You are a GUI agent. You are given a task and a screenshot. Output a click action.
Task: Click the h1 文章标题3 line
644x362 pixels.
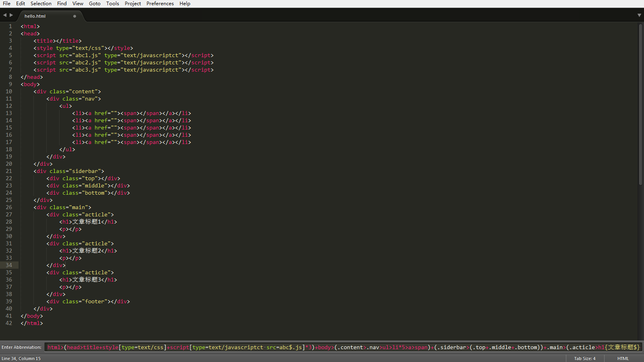pos(88,280)
